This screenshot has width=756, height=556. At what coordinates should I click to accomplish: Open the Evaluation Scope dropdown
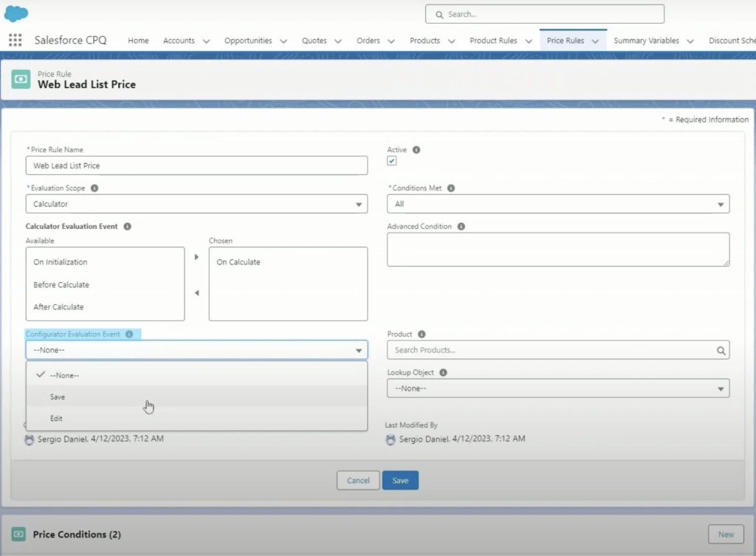196,204
